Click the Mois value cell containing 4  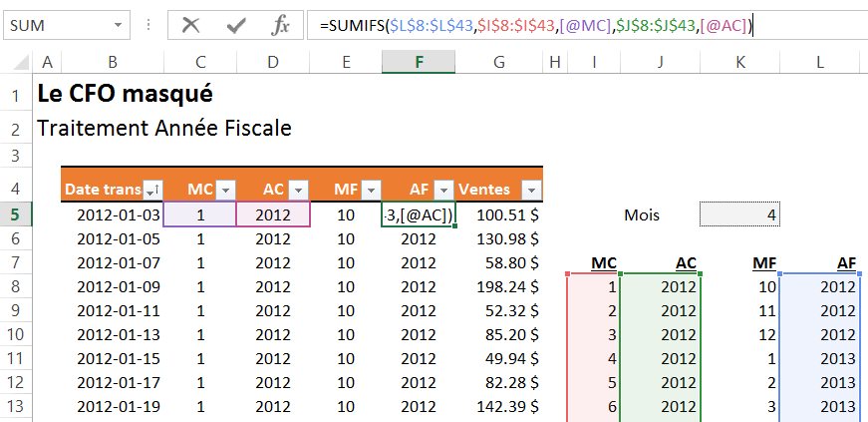click(739, 214)
